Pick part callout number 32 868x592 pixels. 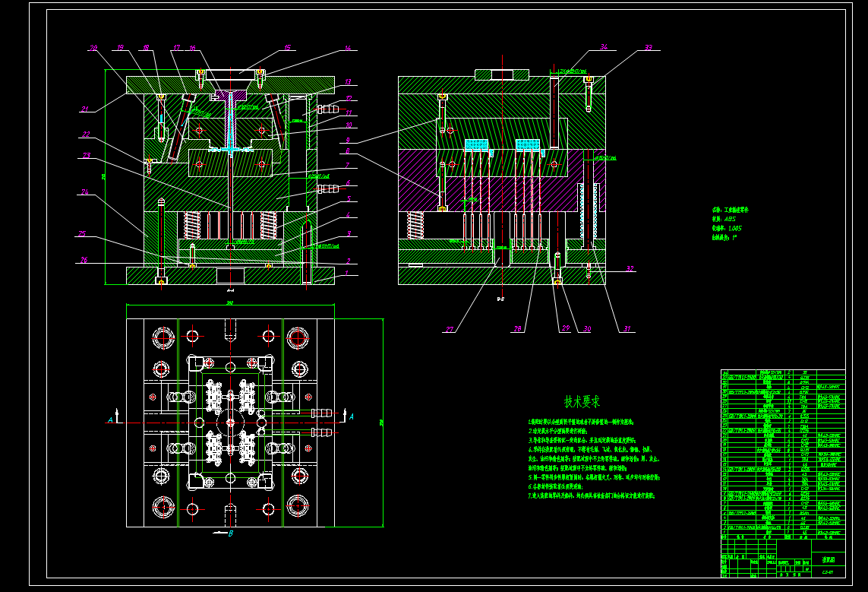(x=630, y=268)
